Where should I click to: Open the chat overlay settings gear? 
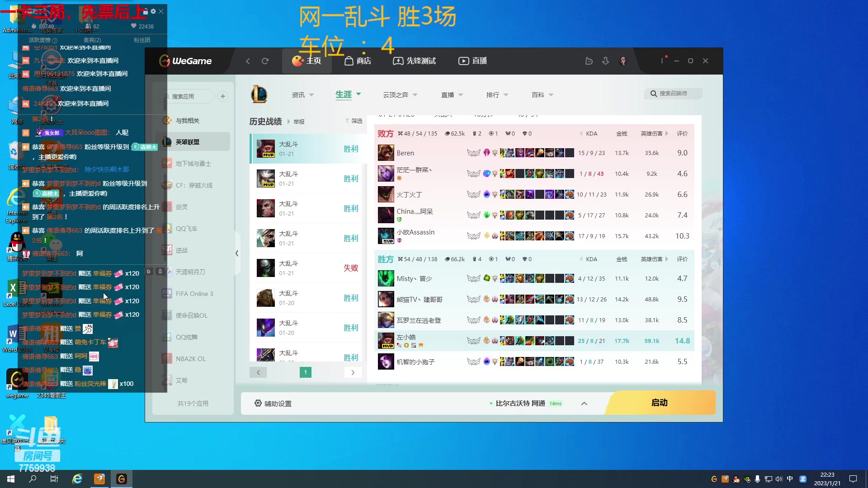coord(153,11)
